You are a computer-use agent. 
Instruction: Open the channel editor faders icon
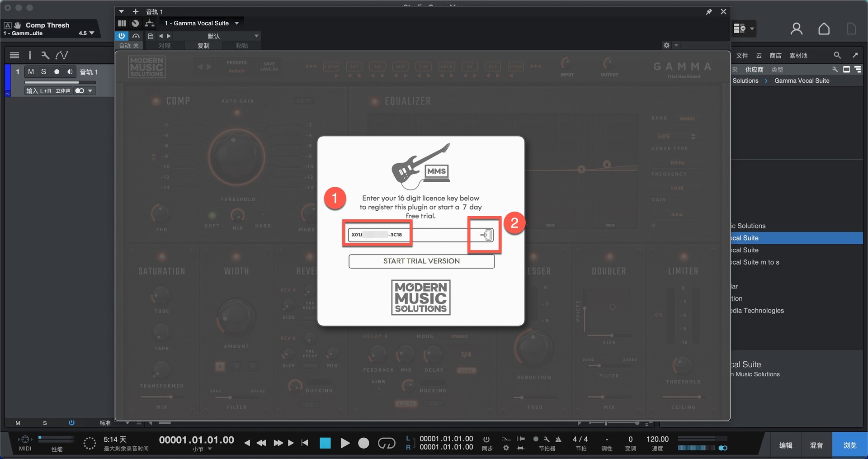click(x=122, y=23)
